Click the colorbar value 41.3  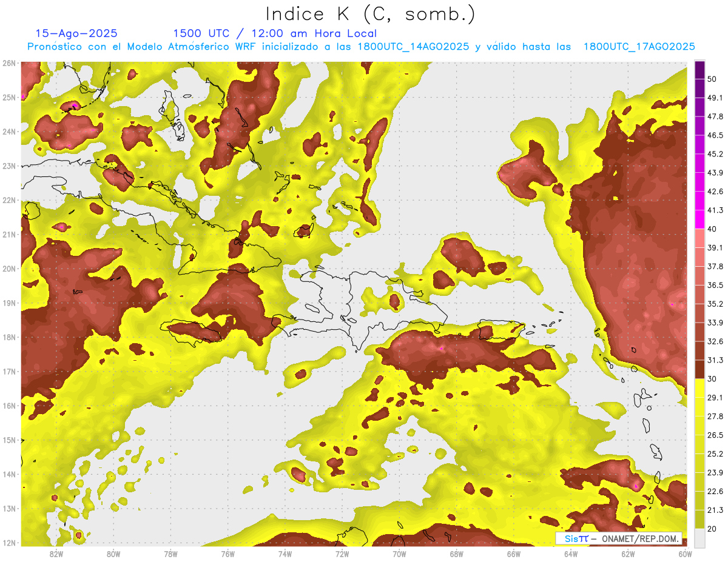point(715,210)
